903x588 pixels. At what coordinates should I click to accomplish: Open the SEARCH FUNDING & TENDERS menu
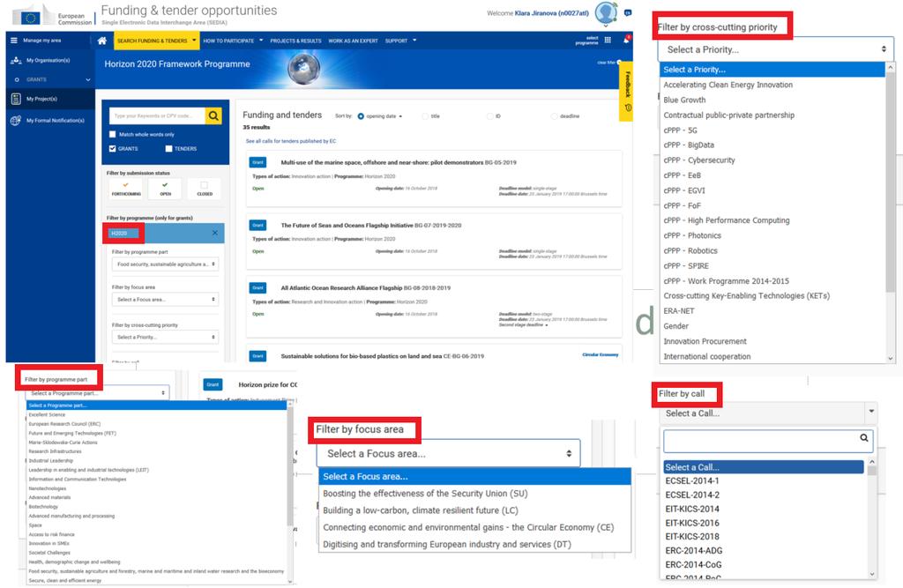point(155,41)
